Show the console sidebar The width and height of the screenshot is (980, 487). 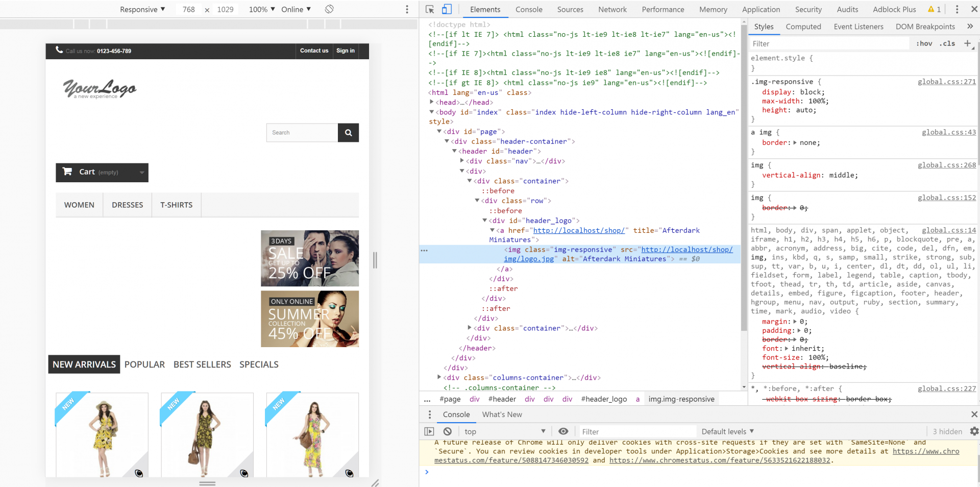point(429,431)
